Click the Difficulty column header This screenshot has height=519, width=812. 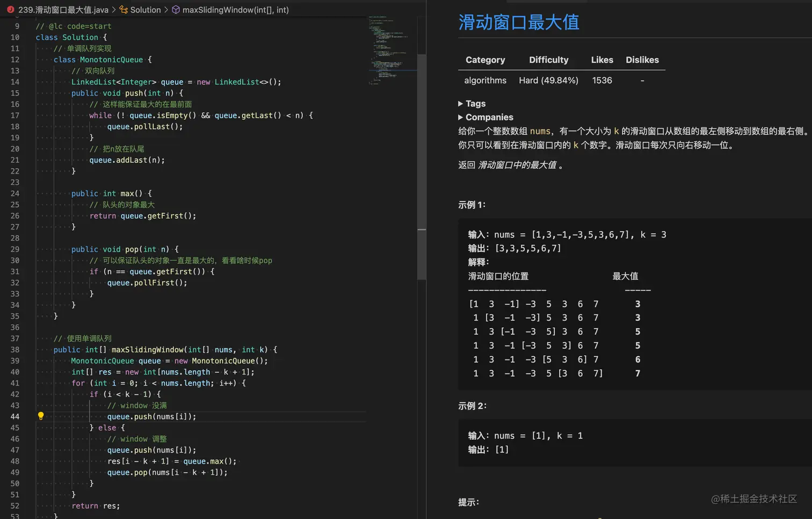tap(548, 60)
